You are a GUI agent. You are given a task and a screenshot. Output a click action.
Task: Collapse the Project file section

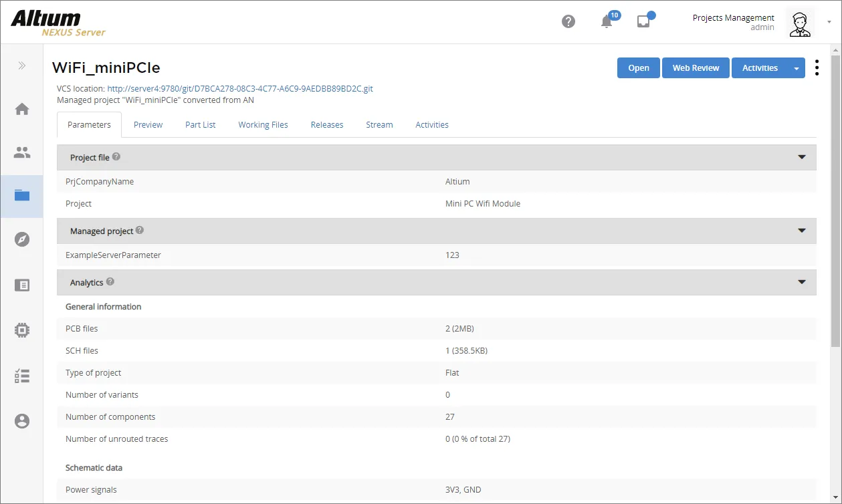802,158
